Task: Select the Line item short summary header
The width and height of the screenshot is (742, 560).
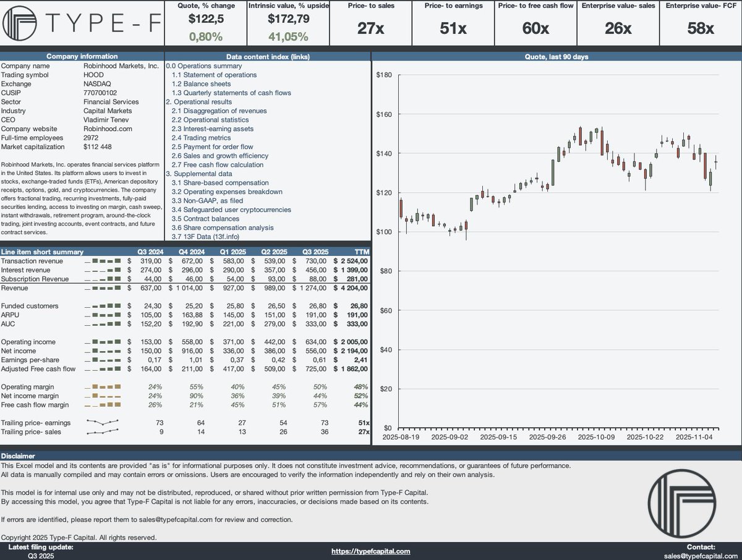Action: click(x=43, y=252)
